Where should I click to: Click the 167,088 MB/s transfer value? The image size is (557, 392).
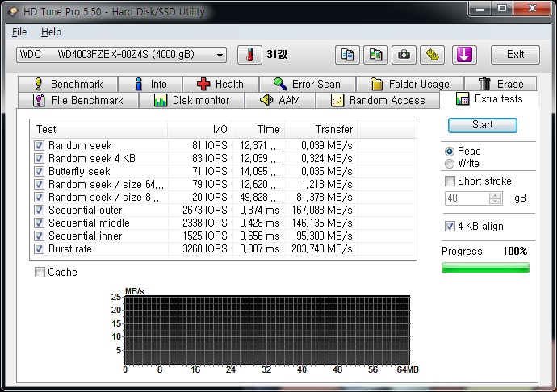[322, 211]
